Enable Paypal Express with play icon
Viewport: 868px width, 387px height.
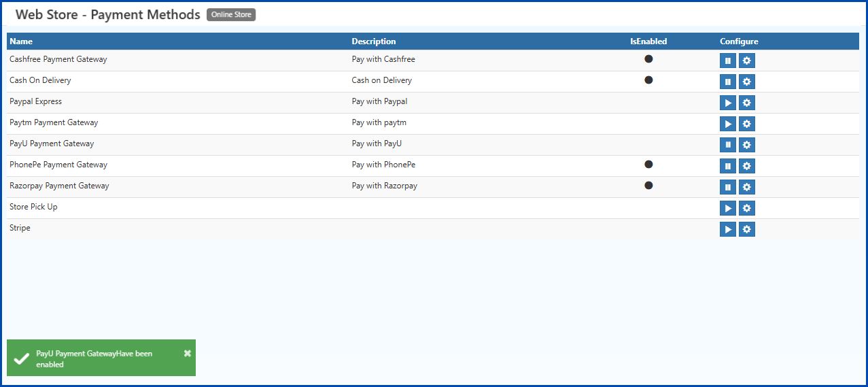click(727, 103)
